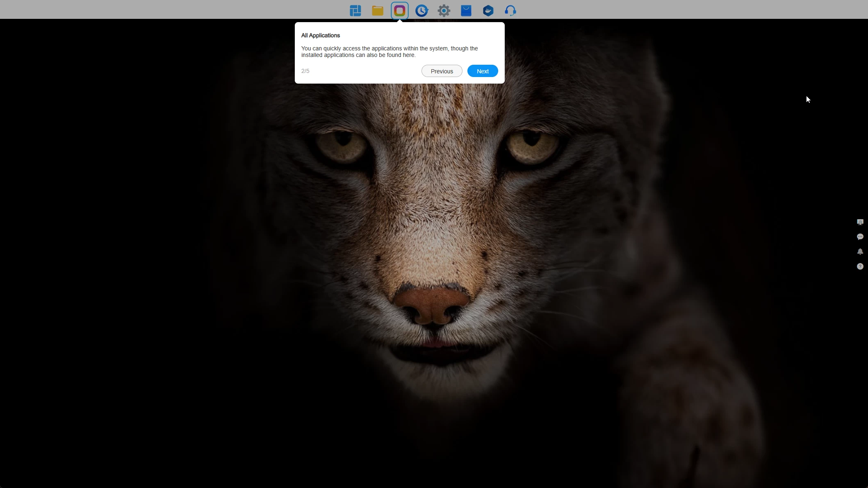Open the highlighted All Applications icon
This screenshot has height=488, width=868.
400,11
